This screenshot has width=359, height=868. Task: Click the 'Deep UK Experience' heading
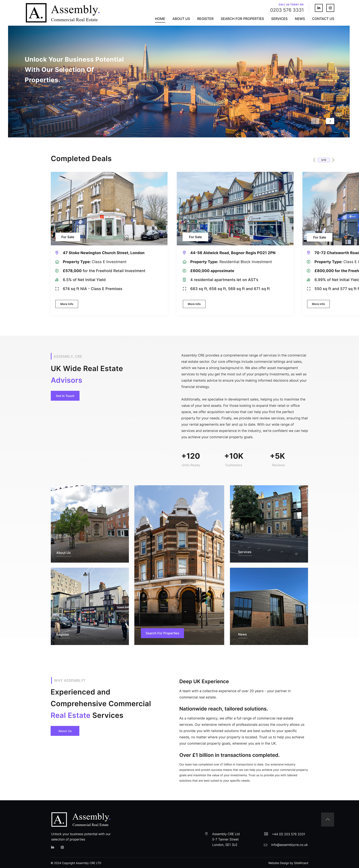pos(204,681)
